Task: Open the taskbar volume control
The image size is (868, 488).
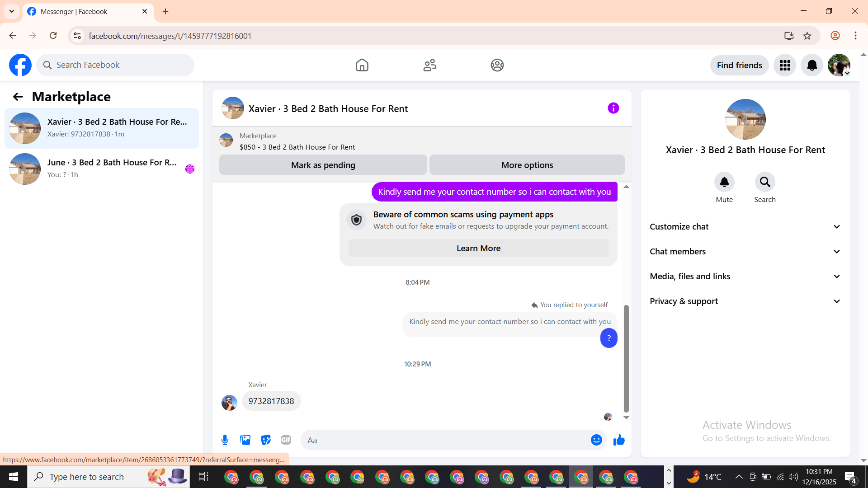Action: pyautogui.click(x=793, y=477)
